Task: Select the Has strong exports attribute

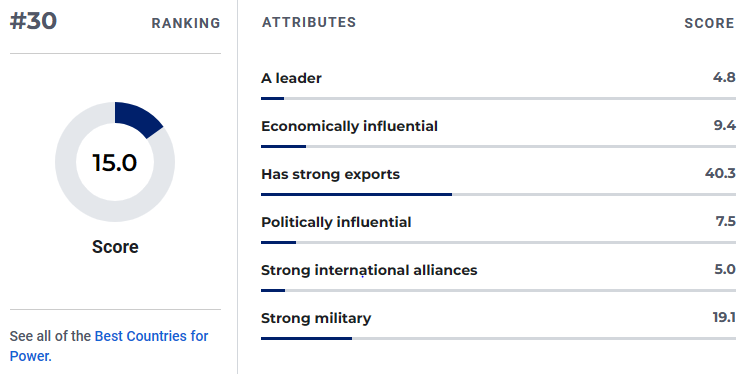Action: [330, 174]
